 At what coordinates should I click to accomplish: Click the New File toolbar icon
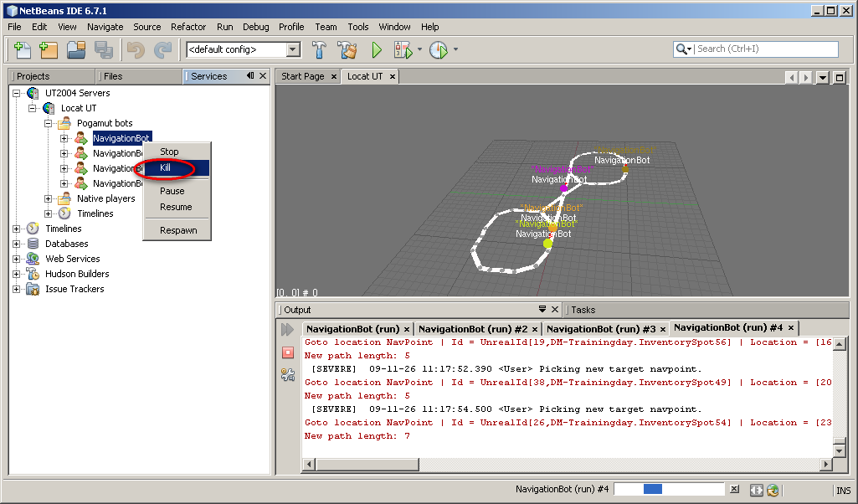pos(22,49)
